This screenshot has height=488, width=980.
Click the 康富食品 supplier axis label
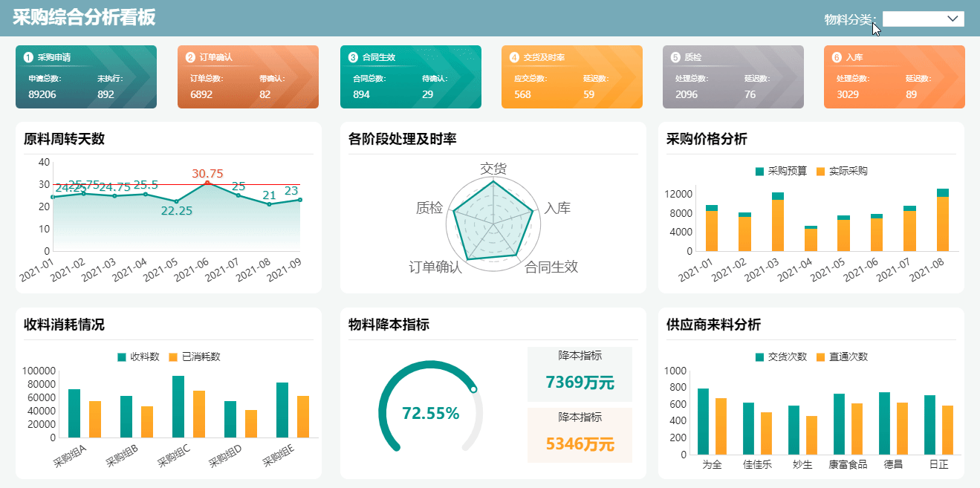(x=848, y=465)
